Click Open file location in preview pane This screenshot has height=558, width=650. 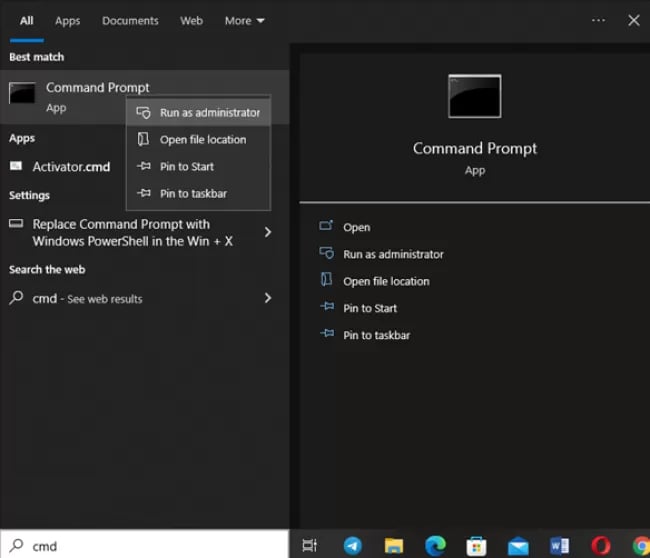tap(386, 281)
